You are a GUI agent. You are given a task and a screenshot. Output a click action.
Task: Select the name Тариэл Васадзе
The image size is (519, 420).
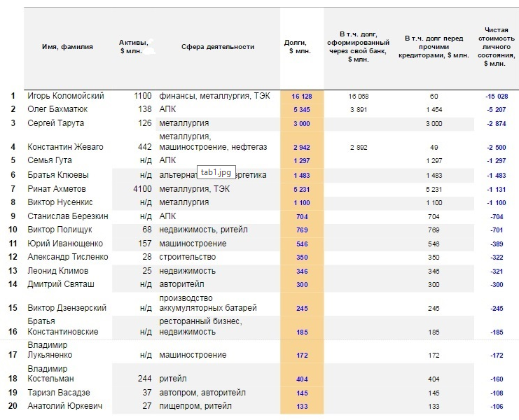pyautogui.click(x=59, y=393)
